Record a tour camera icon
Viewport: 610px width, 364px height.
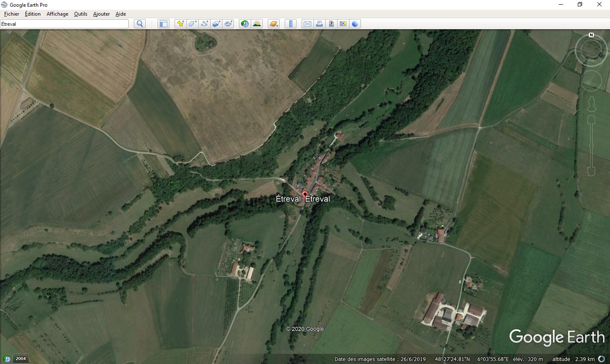(x=228, y=24)
